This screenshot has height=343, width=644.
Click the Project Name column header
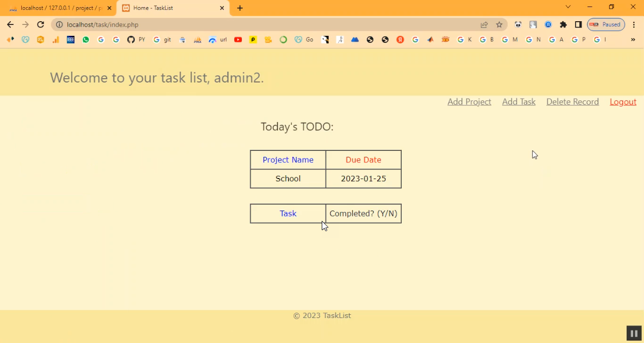tap(288, 160)
